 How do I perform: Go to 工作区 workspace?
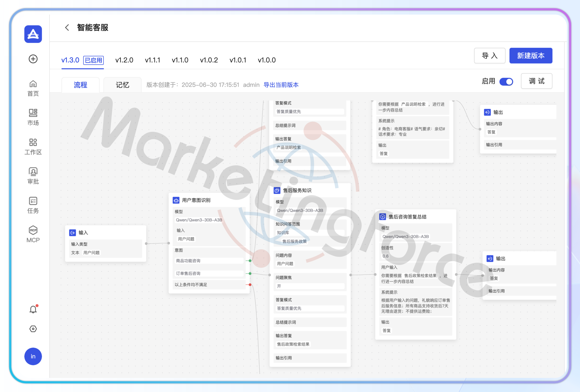click(x=33, y=147)
